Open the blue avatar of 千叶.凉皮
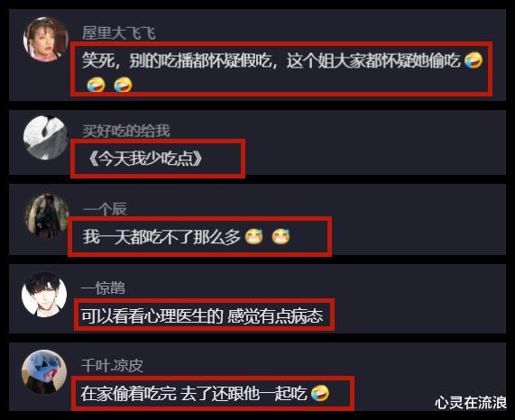This screenshot has width=515, height=420. (x=44, y=372)
